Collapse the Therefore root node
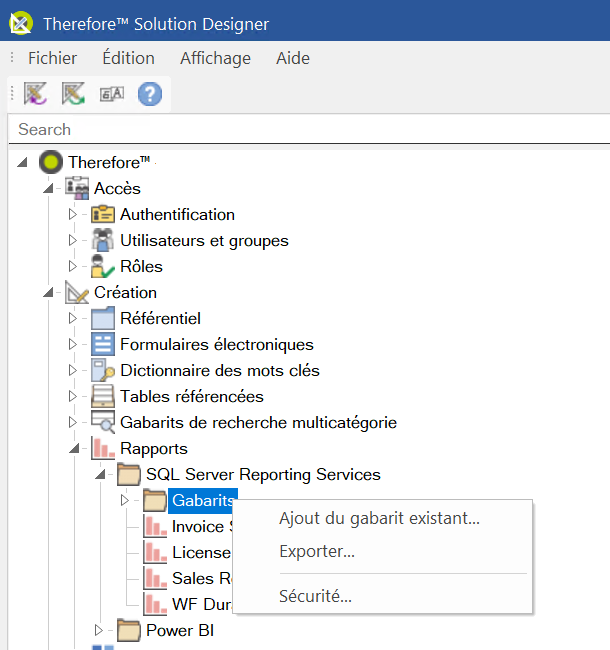 [x=22, y=162]
